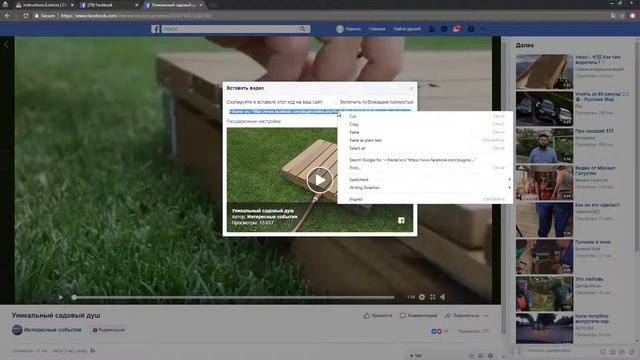Choose Search Google for iframe text

pyautogui.click(x=425, y=160)
